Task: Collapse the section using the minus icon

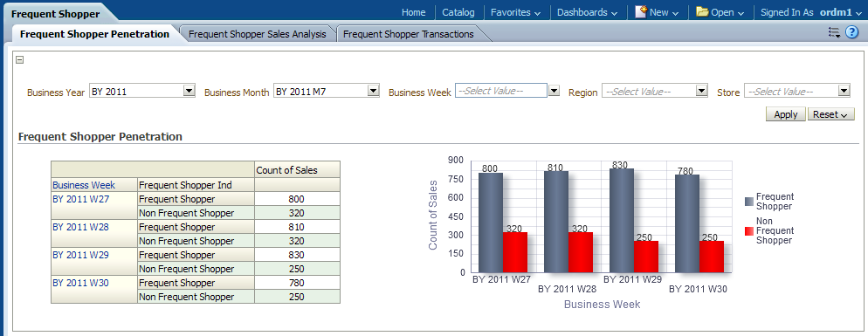Action: click(x=19, y=60)
